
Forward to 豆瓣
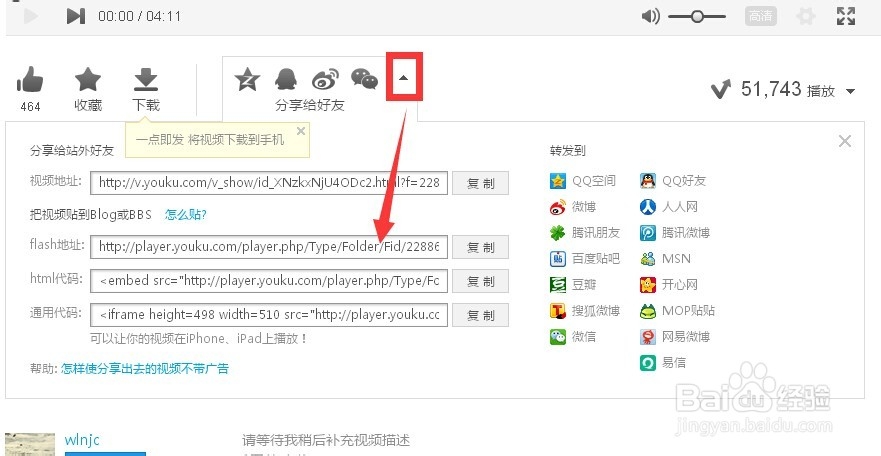(572, 285)
